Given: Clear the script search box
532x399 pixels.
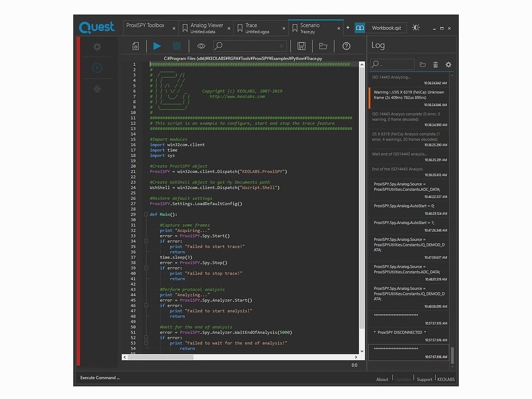Looking at the screenshot, I should click(x=282, y=46).
